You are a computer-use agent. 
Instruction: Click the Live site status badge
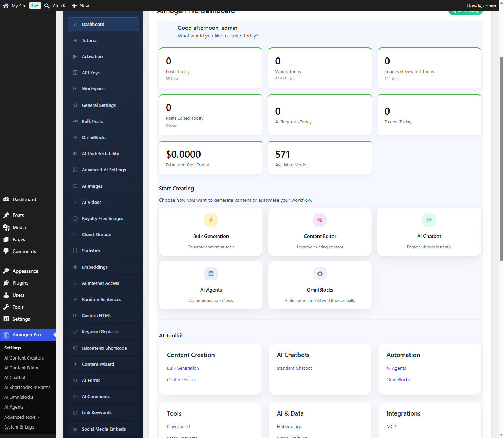pyautogui.click(x=35, y=6)
